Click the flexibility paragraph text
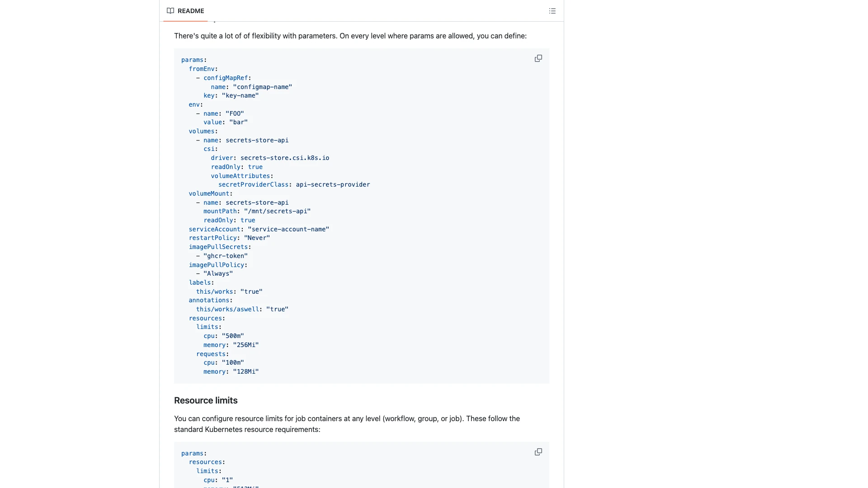The height and width of the screenshot is (488, 868). 351,36
